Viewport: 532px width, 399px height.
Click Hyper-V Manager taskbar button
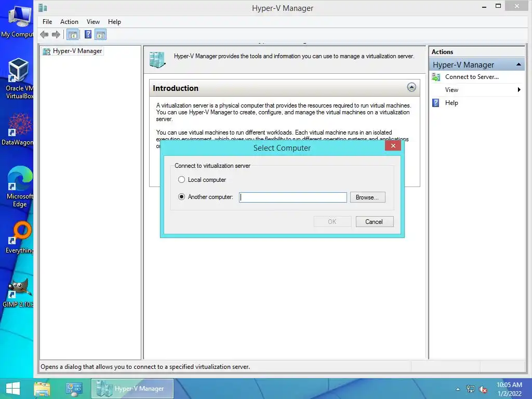(x=132, y=389)
